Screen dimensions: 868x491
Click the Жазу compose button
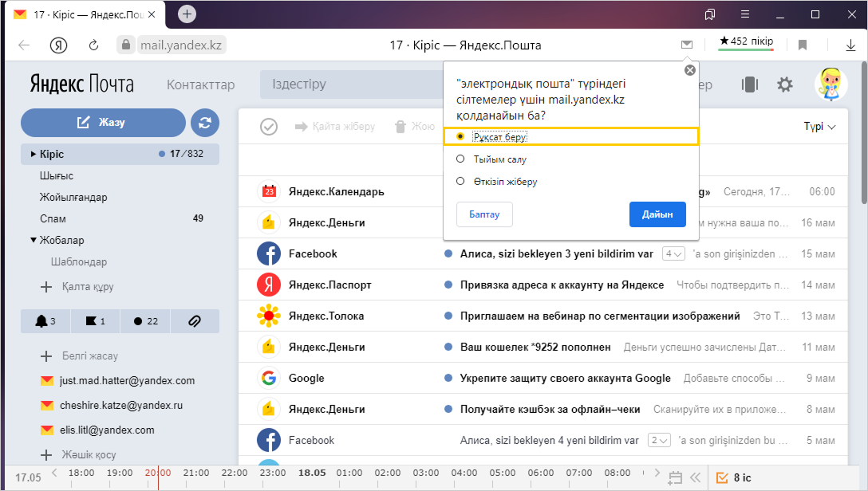[x=103, y=123]
